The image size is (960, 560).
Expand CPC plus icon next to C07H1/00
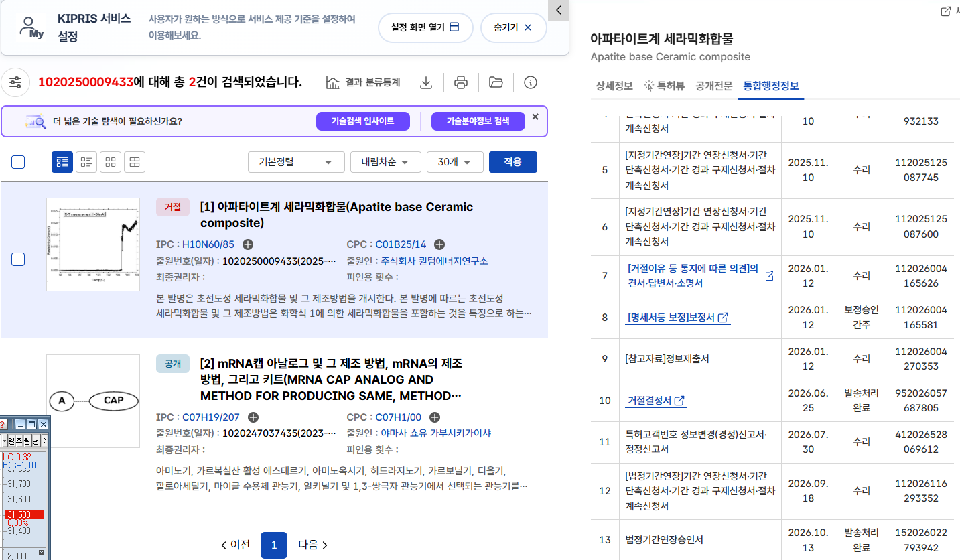(435, 417)
